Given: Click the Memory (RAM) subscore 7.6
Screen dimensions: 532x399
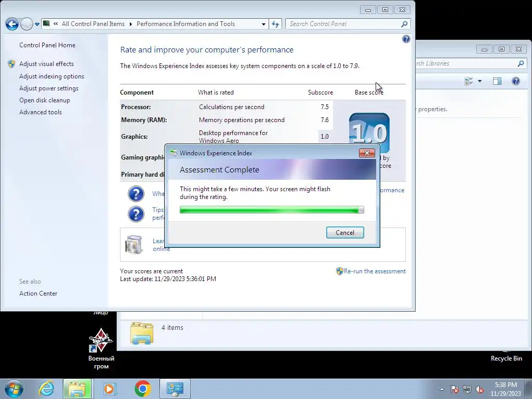Looking at the screenshot, I should (324, 120).
